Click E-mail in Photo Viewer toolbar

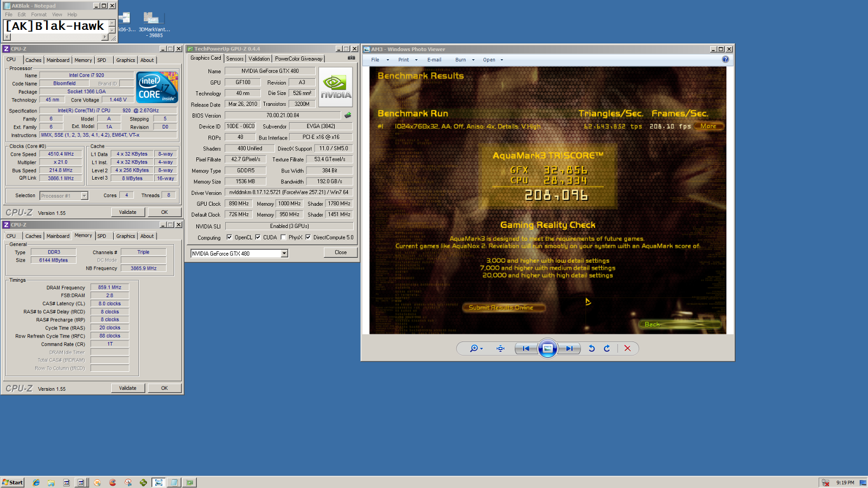[x=434, y=60]
